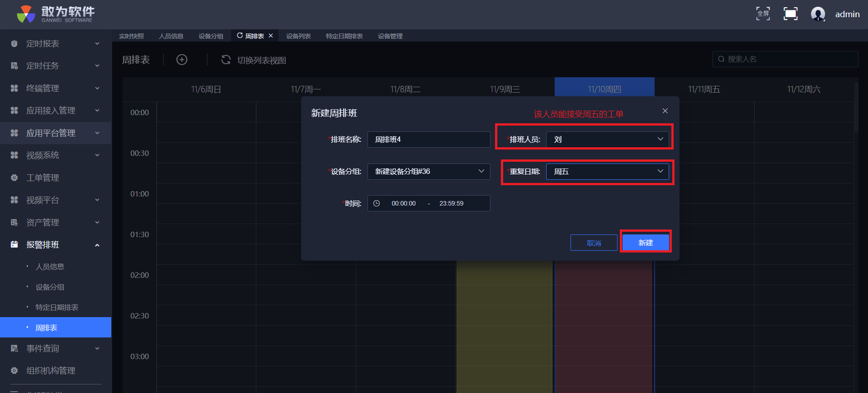This screenshot has width=868, height=393.
Task: Click the admin username text
Action: (847, 14)
